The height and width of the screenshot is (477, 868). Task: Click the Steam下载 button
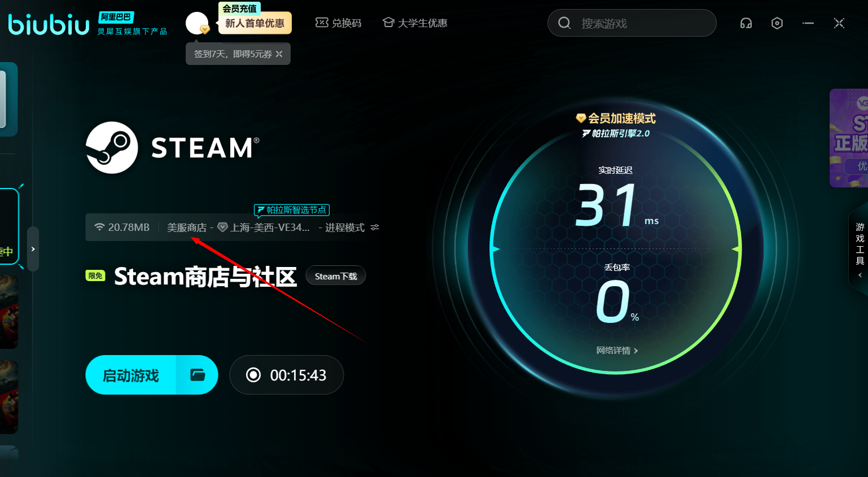coord(336,276)
